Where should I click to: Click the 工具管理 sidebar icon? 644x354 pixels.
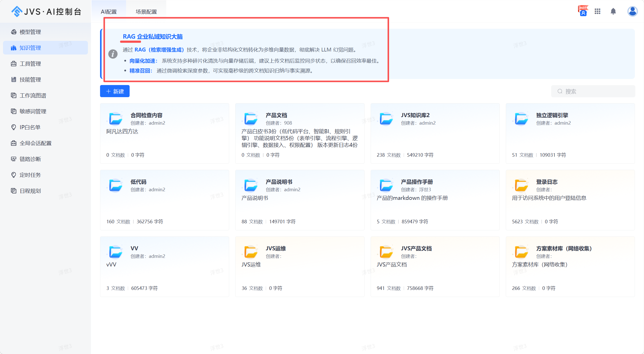point(14,64)
